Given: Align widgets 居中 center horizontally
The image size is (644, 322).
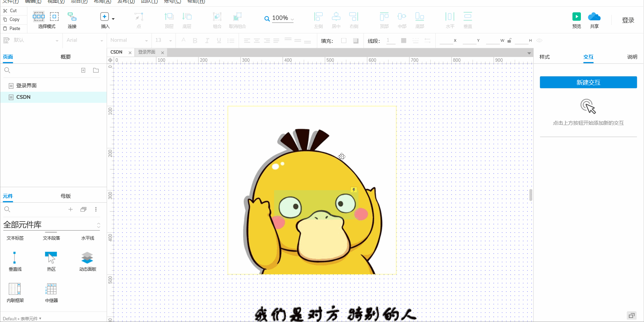Looking at the screenshot, I should [x=336, y=20].
